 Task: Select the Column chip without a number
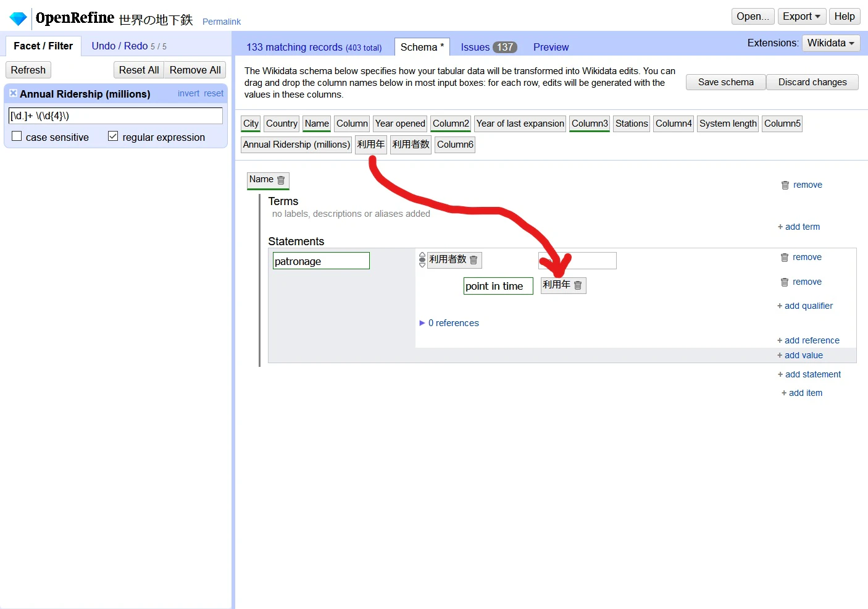(x=352, y=124)
